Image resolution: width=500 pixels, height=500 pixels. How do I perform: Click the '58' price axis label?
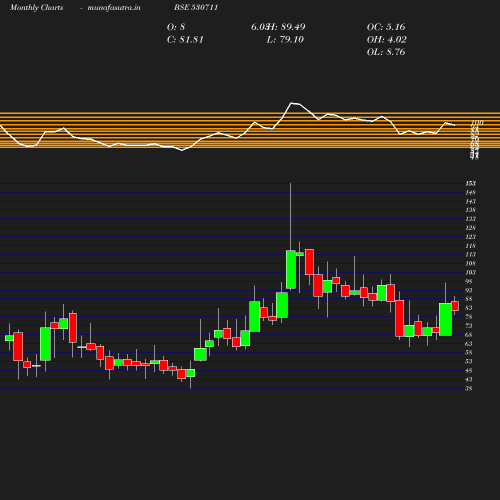(469, 353)
